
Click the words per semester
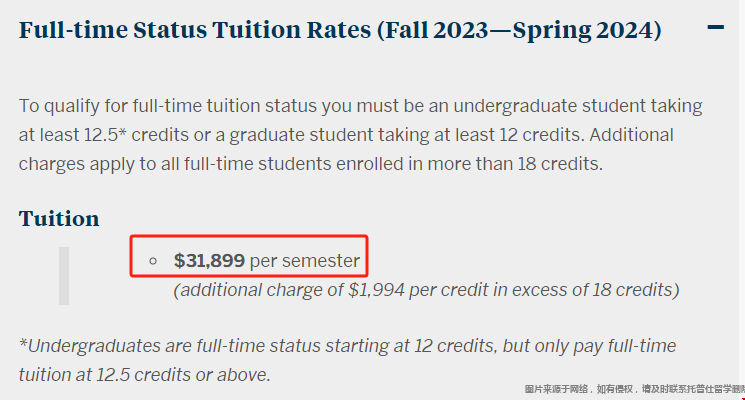[305, 261]
